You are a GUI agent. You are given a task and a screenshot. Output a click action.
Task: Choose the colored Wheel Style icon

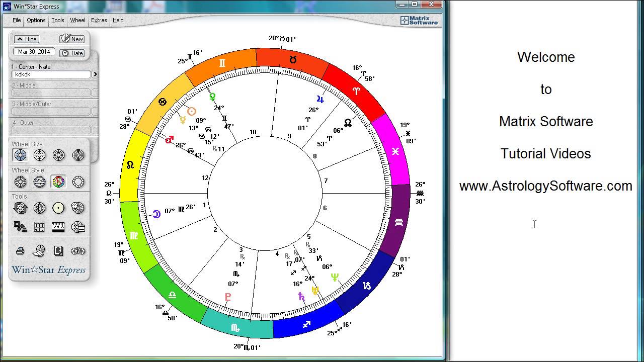coord(58,182)
